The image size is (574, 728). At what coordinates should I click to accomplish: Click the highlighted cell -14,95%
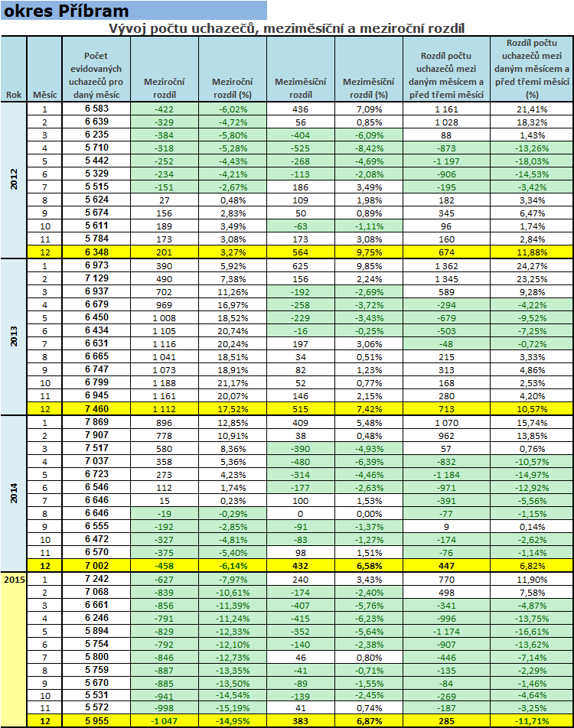(x=233, y=721)
